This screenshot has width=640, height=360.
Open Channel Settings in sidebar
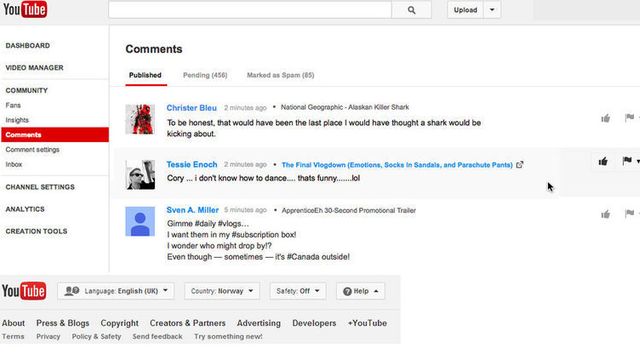40,187
